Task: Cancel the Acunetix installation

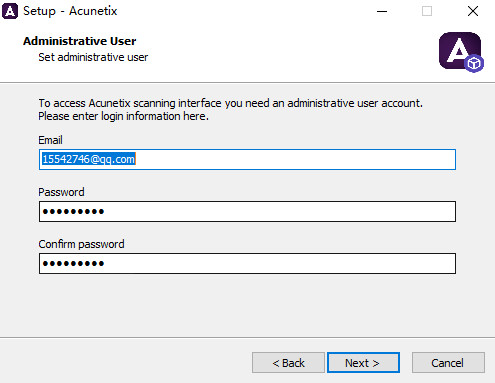Action: click(448, 363)
